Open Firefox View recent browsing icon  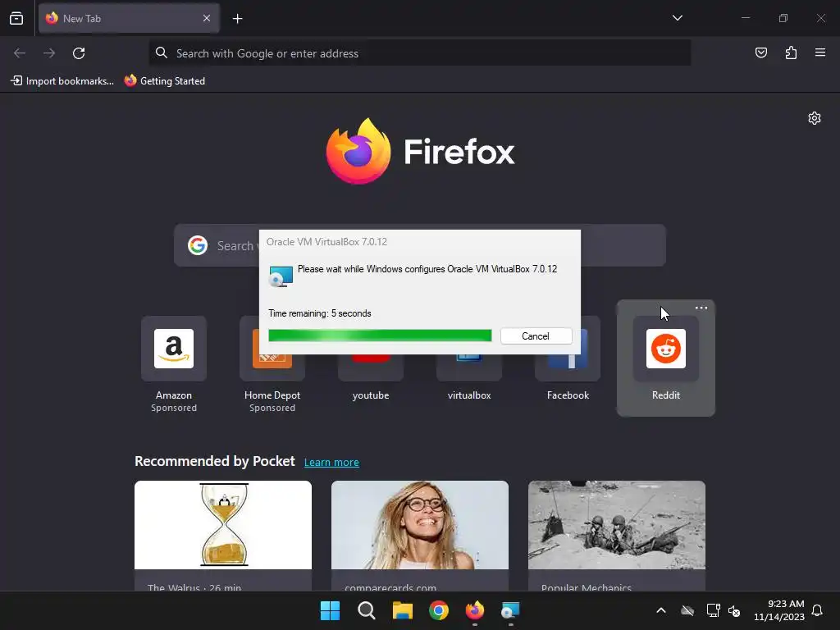(x=16, y=18)
